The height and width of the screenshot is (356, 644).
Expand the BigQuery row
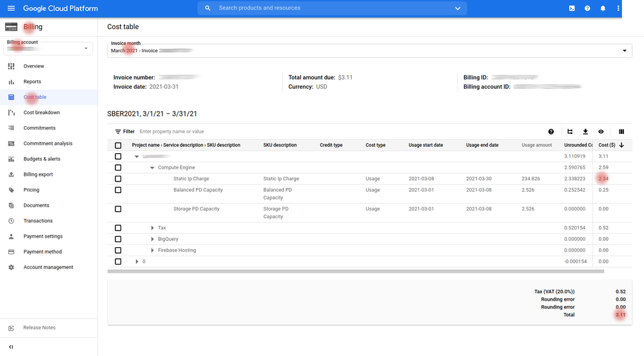[152, 239]
